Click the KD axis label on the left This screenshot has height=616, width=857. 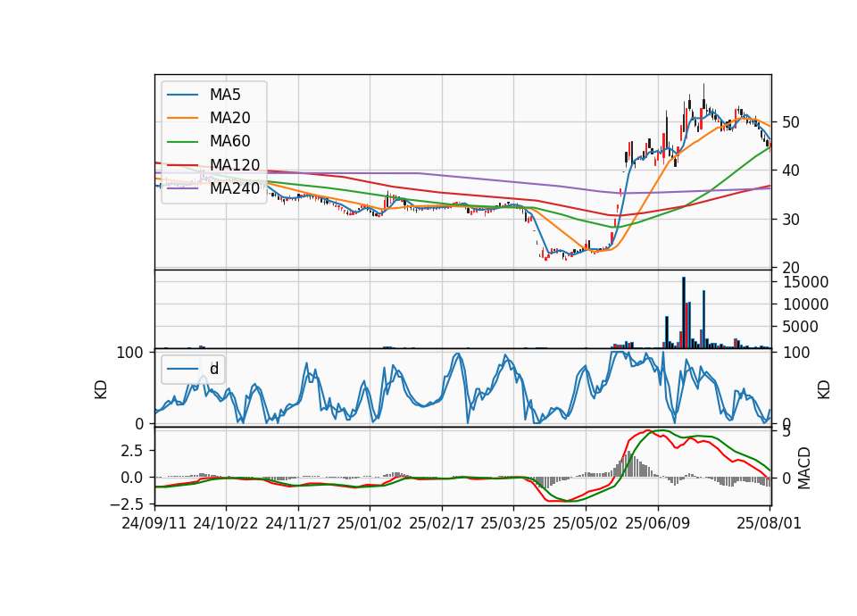[101, 389]
